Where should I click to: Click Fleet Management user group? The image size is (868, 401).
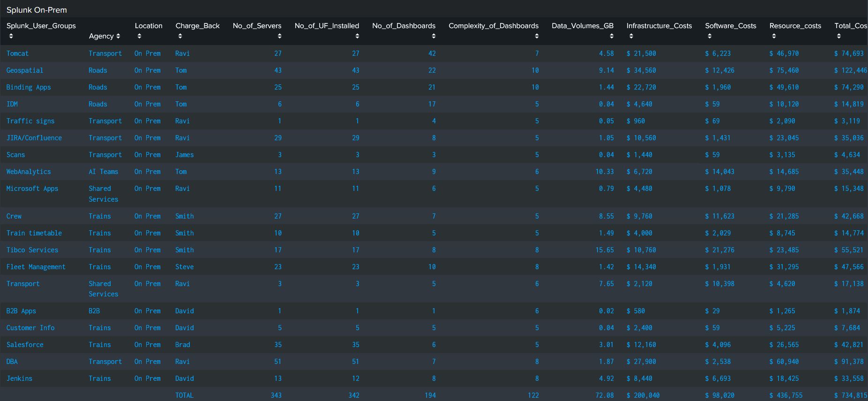point(36,267)
